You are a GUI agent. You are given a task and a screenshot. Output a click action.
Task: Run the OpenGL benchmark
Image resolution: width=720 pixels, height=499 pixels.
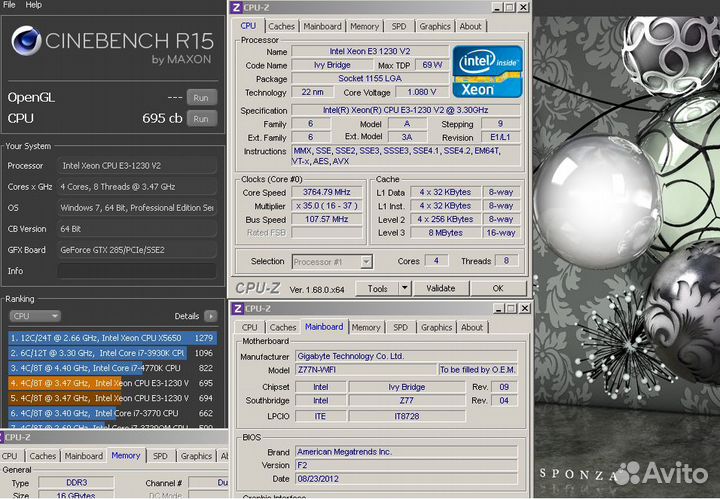[201, 98]
